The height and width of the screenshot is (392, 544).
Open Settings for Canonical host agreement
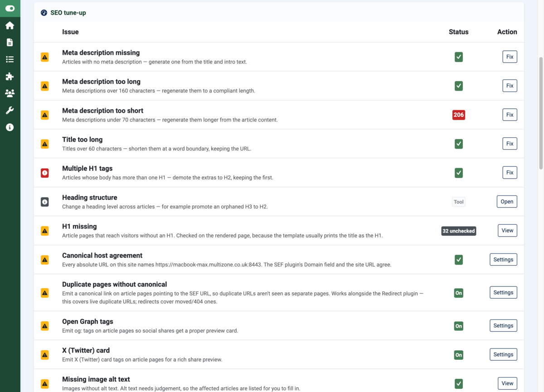(503, 260)
